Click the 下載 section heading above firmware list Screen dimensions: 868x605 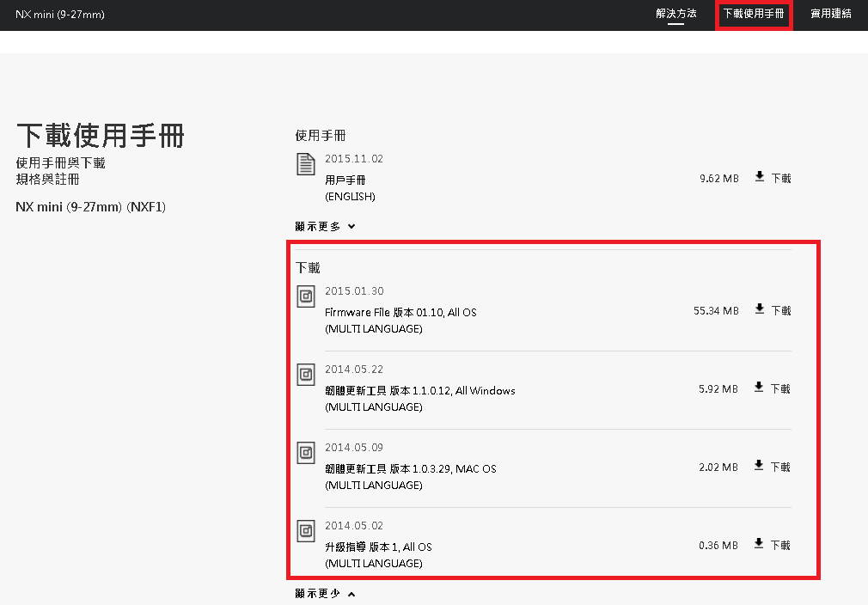tap(308, 268)
